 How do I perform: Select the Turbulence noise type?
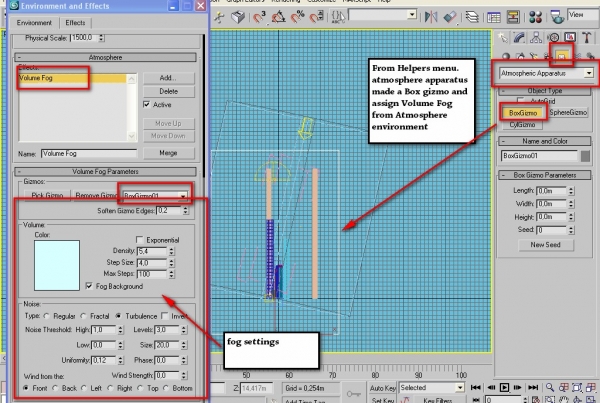click(119, 316)
